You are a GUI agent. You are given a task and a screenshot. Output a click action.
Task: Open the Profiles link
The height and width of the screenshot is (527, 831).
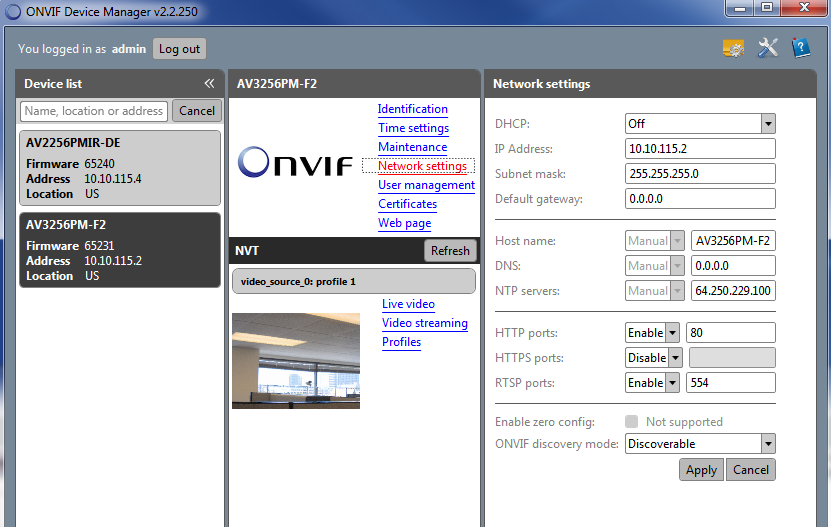[x=401, y=342]
